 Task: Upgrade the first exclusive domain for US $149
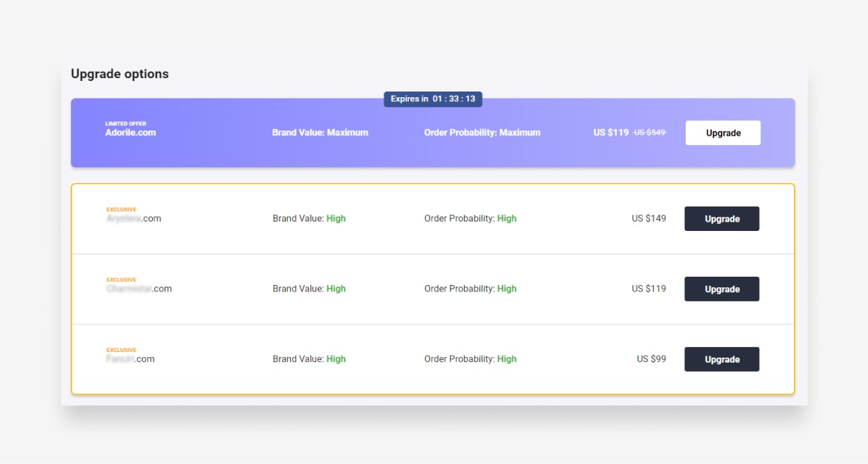click(x=722, y=218)
